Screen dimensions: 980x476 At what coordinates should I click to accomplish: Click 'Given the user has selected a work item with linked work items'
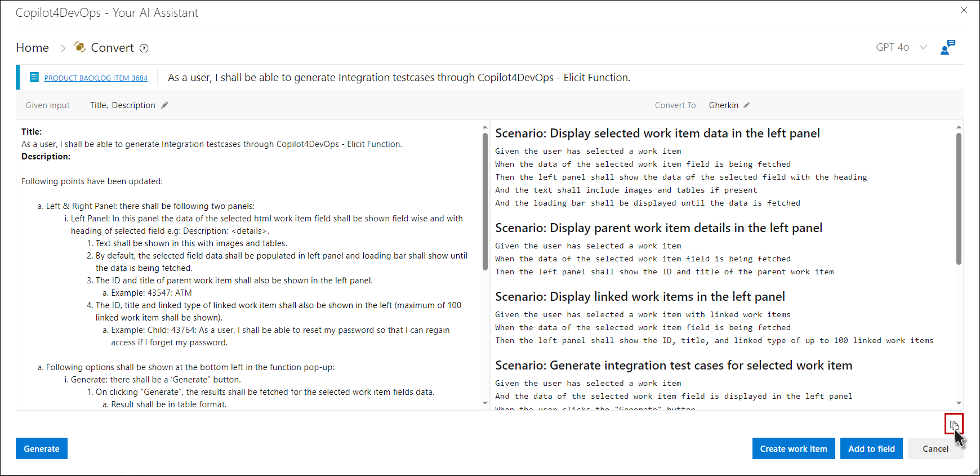(x=643, y=315)
